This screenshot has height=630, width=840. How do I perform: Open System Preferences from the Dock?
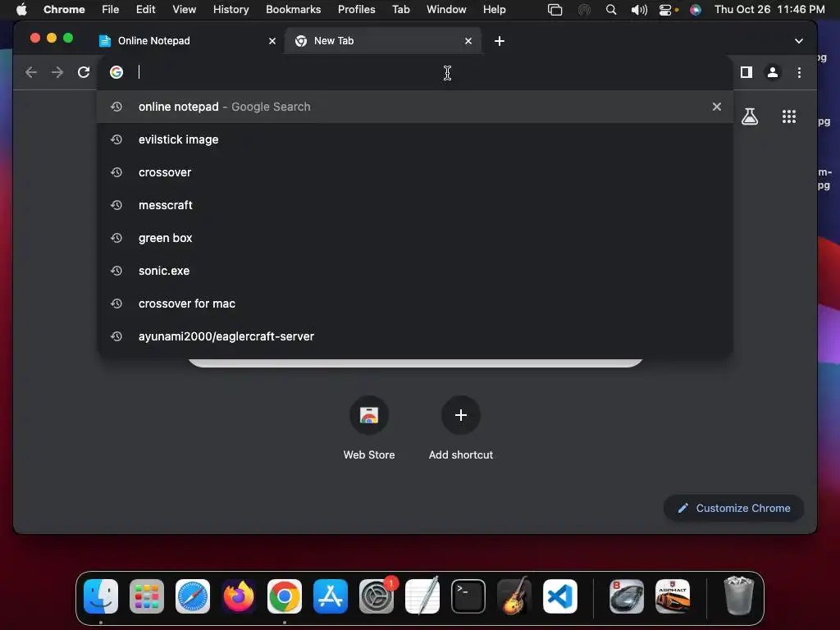point(377,596)
